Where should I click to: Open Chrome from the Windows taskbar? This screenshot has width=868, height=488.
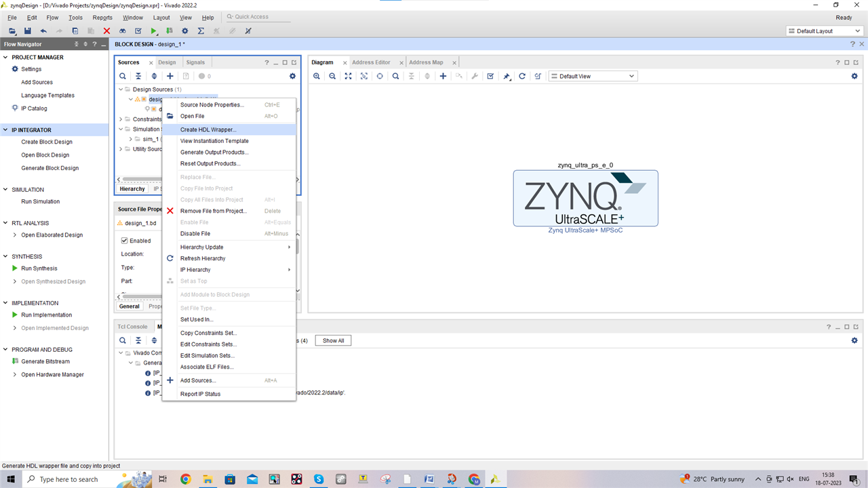186,479
